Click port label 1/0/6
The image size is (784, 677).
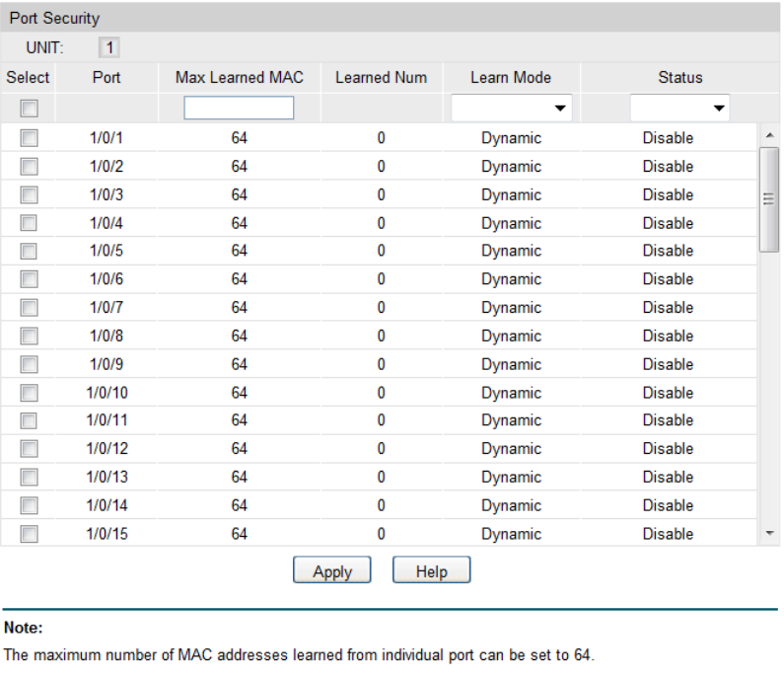coord(107,279)
